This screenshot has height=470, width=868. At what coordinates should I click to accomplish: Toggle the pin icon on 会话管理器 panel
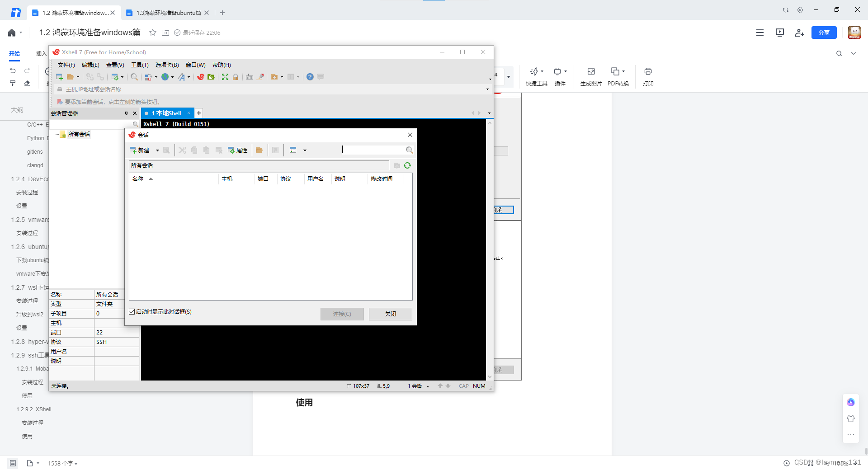click(126, 113)
